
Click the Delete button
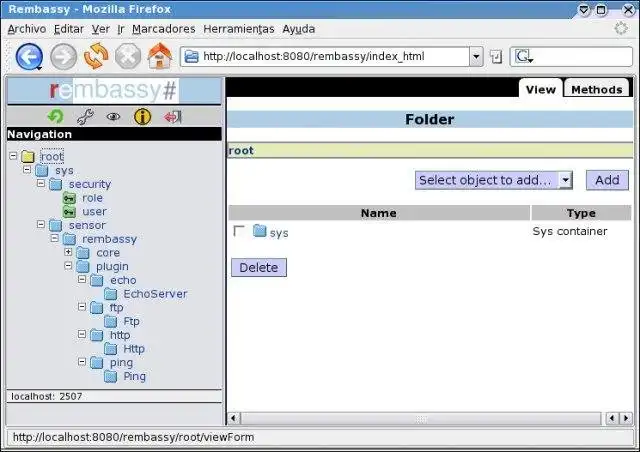click(x=259, y=267)
